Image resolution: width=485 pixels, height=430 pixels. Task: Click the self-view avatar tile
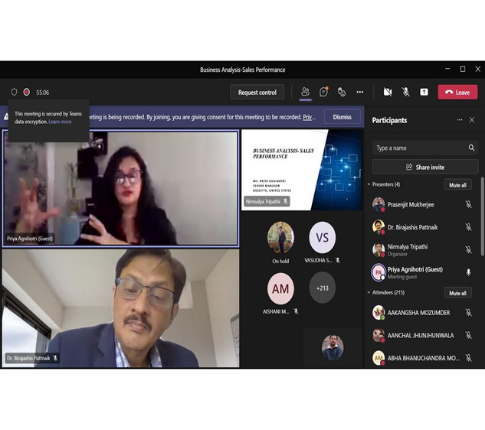(x=332, y=348)
